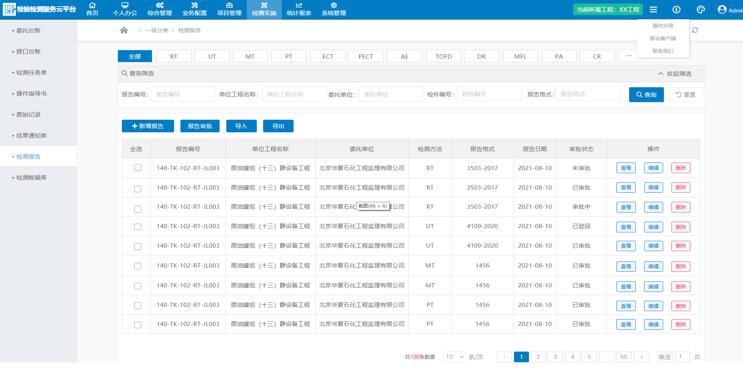This screenshot has width=743, height=373.
Task: Choose 操作向导 from the dropdown menu
Action: pos(662,26)
